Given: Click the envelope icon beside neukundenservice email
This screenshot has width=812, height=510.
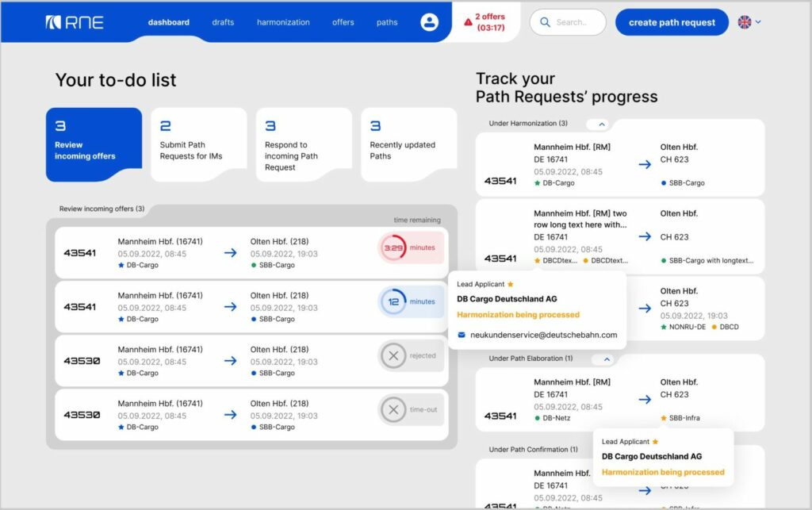Looking at the screenshot, I should 462,335.
